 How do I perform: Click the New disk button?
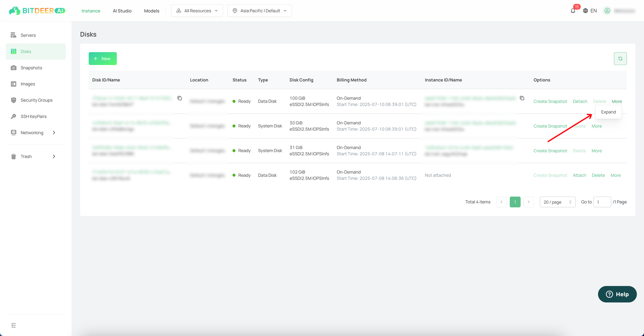point(103,59)
